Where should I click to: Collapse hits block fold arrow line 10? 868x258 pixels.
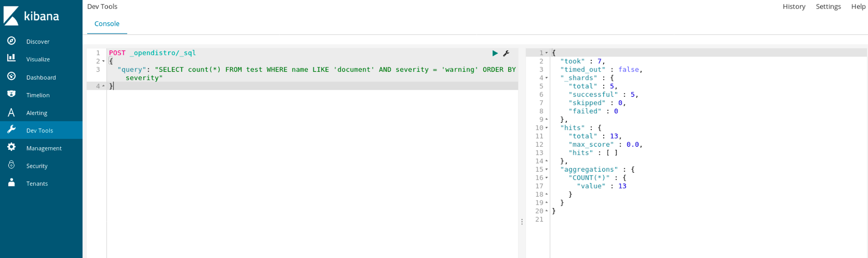[x=547, y=128]
